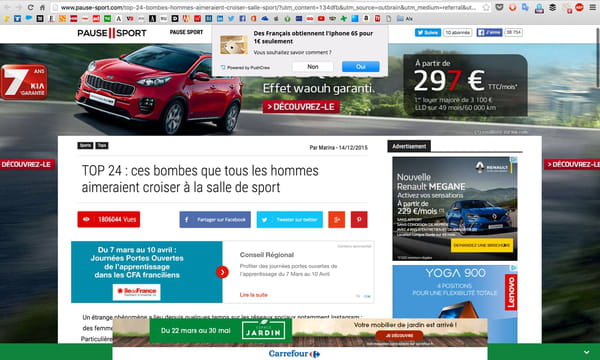
Task: Click the AdChoices icon on Yoga 900 ad
Action: (x=514, y=268)
